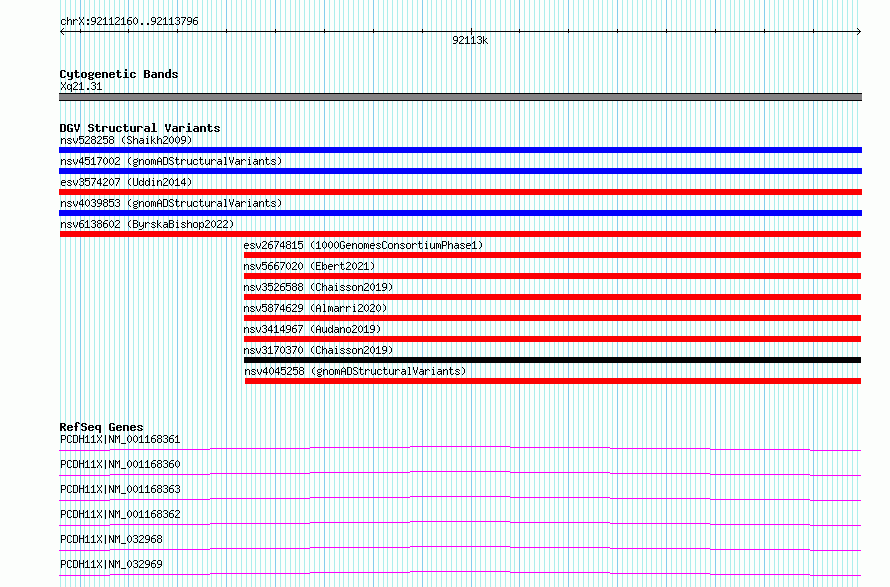Open variant nsv5874629 (Almarri2020) label
Screen dimensions: 890x587
[x=316, y=308]
